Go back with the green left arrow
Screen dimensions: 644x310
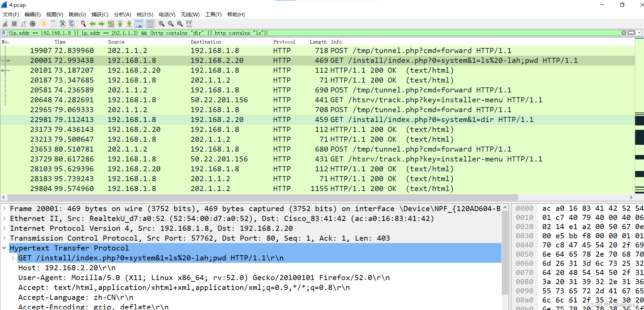click(93, 24)
